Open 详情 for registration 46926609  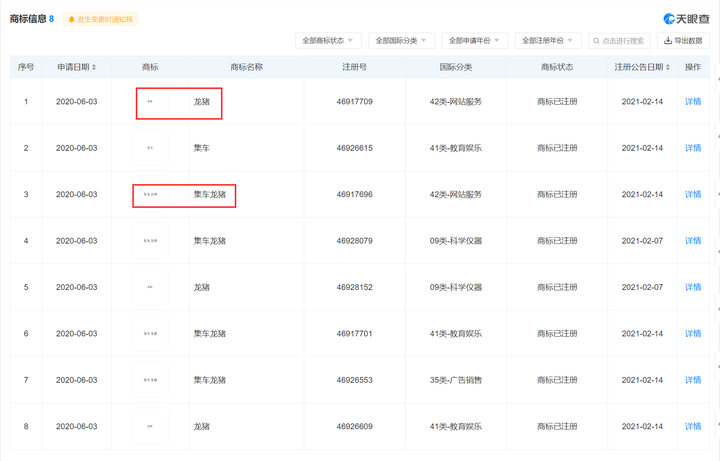(693, 426)
